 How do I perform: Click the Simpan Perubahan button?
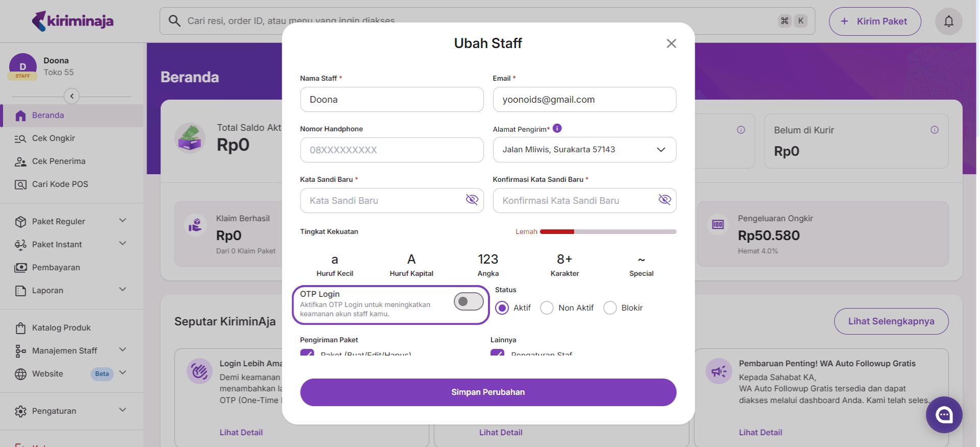click(x=488, y=392)
